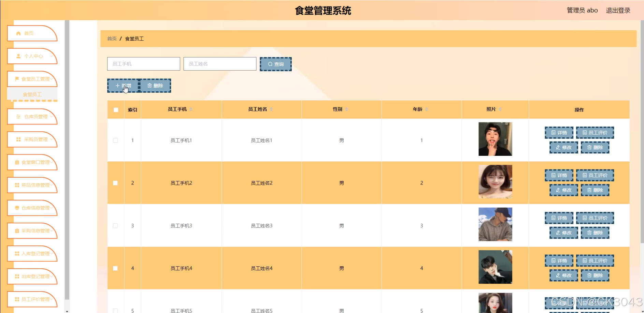Click the 仓库信息管理 monitor icon
The image size is (644, 313).
tap(17, 208)
